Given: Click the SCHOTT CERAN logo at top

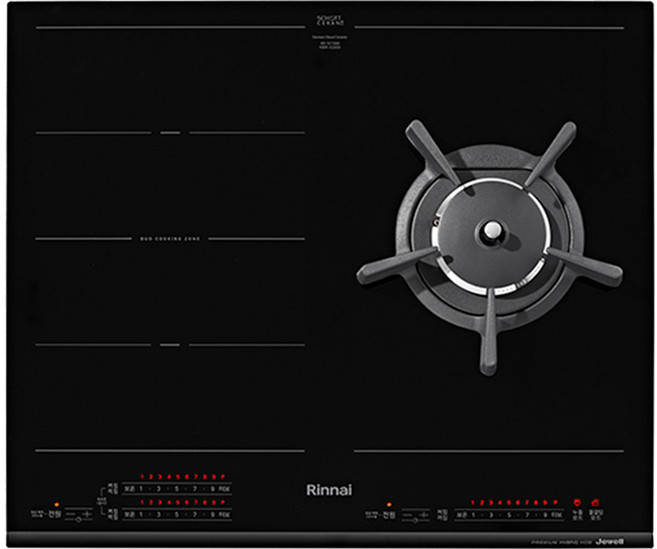Looking at the screenshot, I should pos(328,20).
